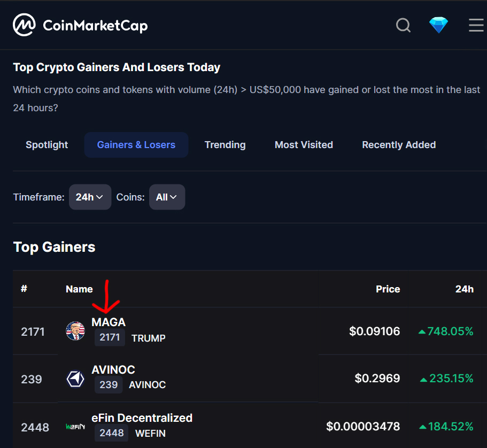Click the CoinMarketCap wordmark text
The image size is (487, 448).
coord(95,26)
